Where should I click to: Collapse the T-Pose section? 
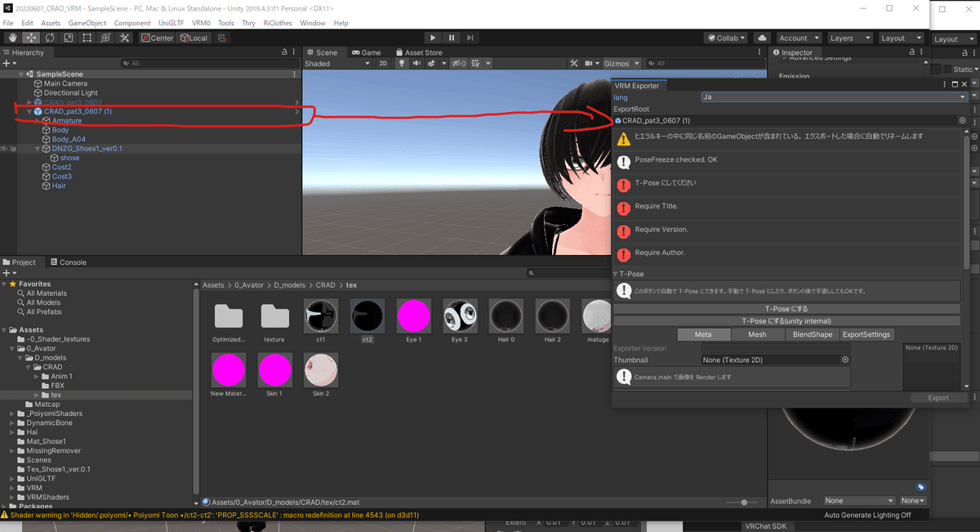coord(616,275)
